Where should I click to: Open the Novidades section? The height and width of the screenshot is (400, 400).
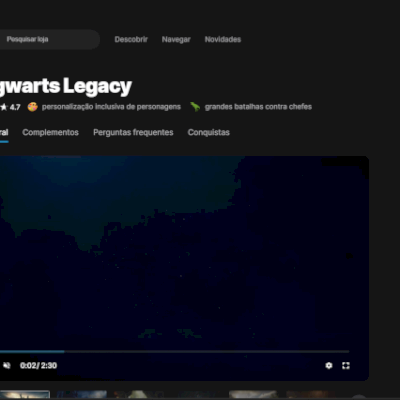(x=223, y=39)
